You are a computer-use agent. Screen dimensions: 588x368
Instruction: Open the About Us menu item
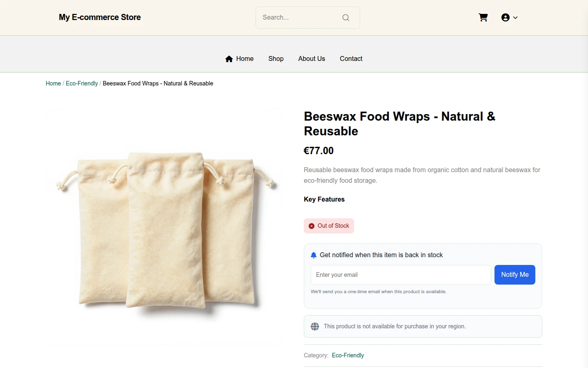pos(312,59)
